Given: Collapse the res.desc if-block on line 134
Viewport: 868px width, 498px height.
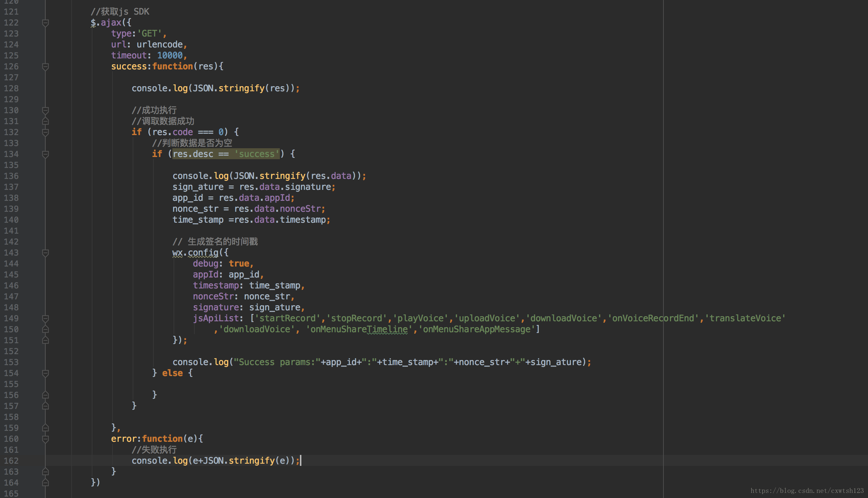Looking at the screenshot, I should [45, 154].
